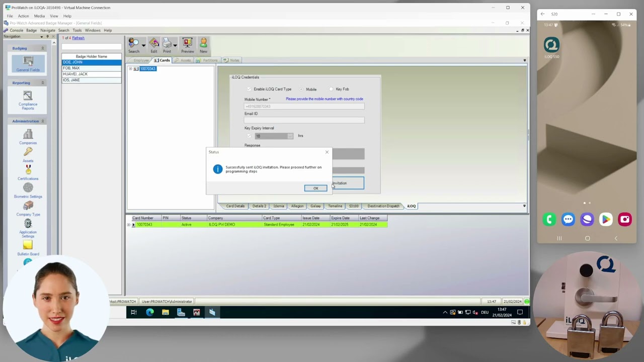Open General Fields in Badging panel
This screenshot has width=644, height=362.
28,64
